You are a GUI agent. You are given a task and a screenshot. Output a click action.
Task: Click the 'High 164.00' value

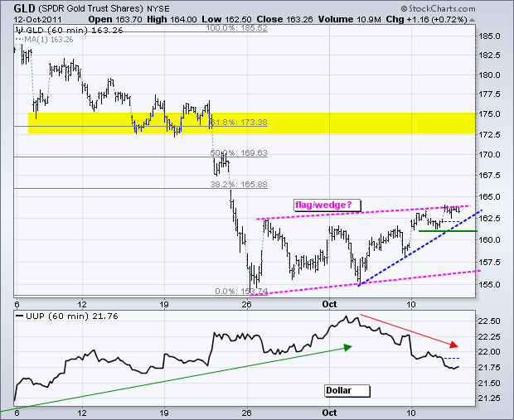[172, 19]
